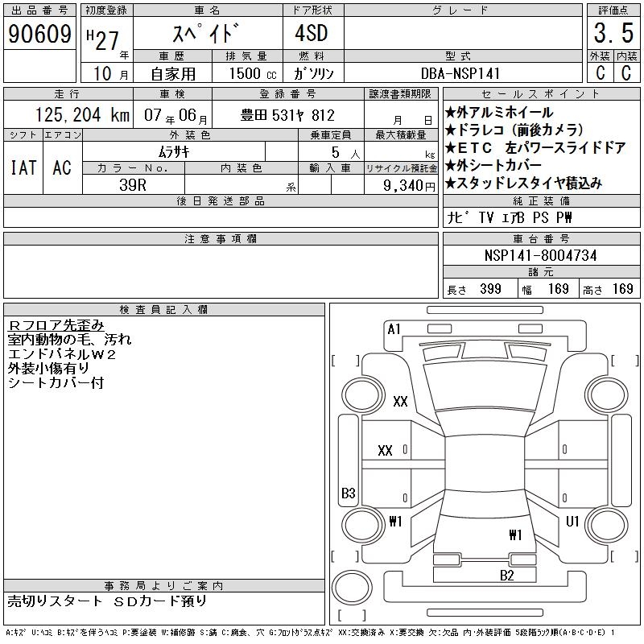Click the model code DBA-NSP141

[460, 73]
